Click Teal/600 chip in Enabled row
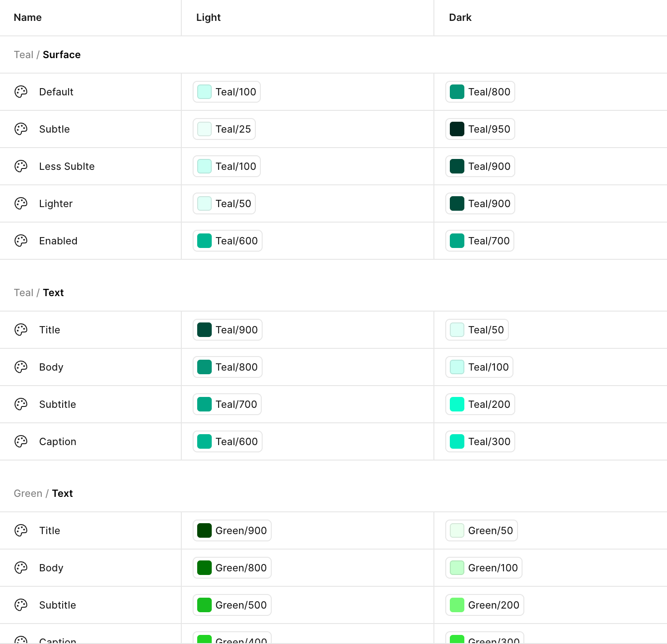This screenshot has width=667, height=644. click(x=228, y=241)
